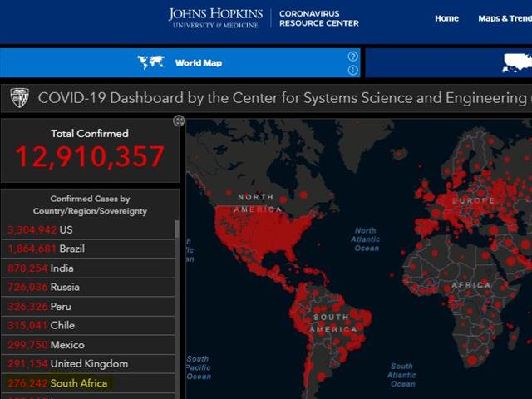Image resolution: width=532 pixels, height=399 pixels.
Task: Open Maps & Trends menu
Action: click(x=505, y=18)
